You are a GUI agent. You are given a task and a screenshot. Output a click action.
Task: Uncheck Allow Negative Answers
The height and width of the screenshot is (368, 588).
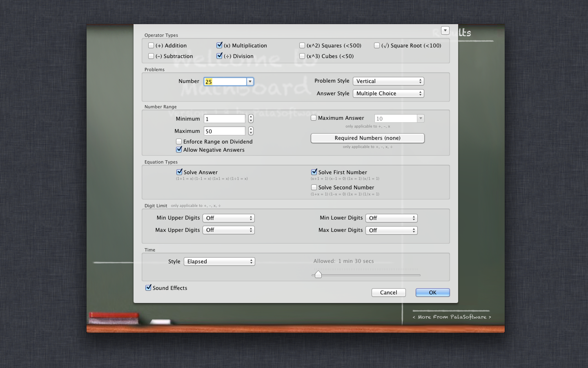(179, 150)
